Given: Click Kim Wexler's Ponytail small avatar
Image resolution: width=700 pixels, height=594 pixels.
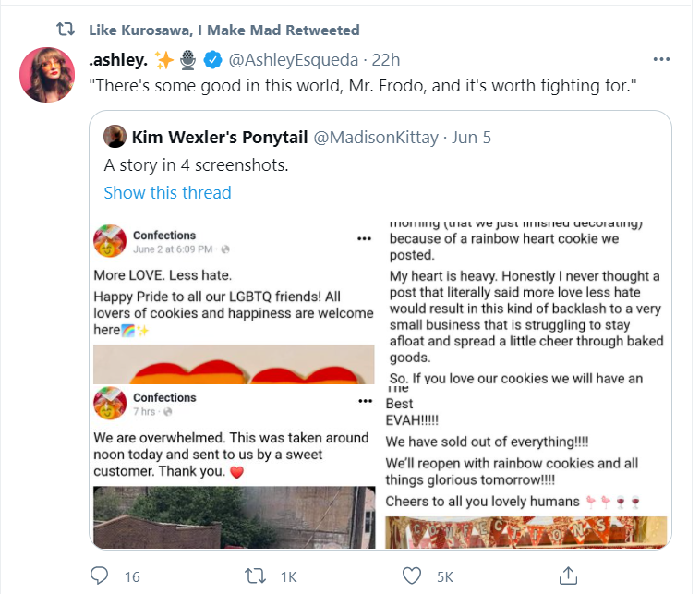Looking at the screenshot, I should pos(115,136).
